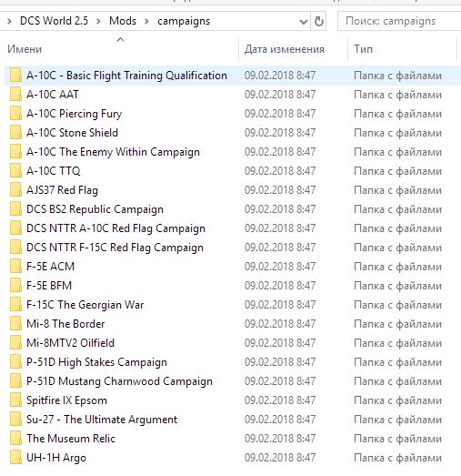
Task: Select folder icon of 'Mi-8 The Border'
Action: (15, 324)
